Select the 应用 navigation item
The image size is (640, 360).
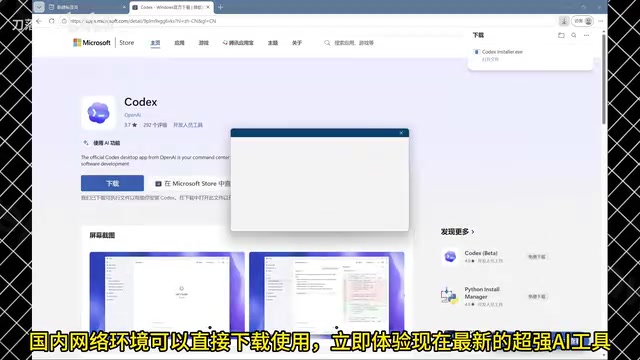179,43
